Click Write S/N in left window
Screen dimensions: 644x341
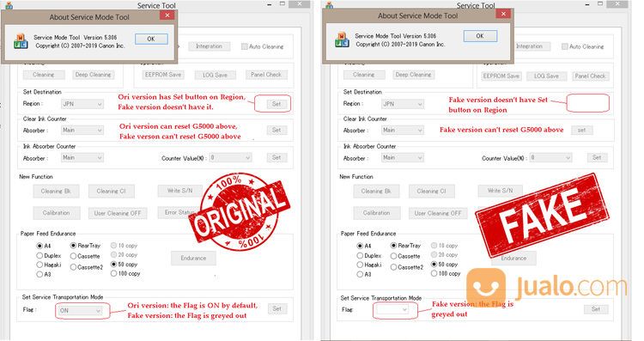pos(180,191)
